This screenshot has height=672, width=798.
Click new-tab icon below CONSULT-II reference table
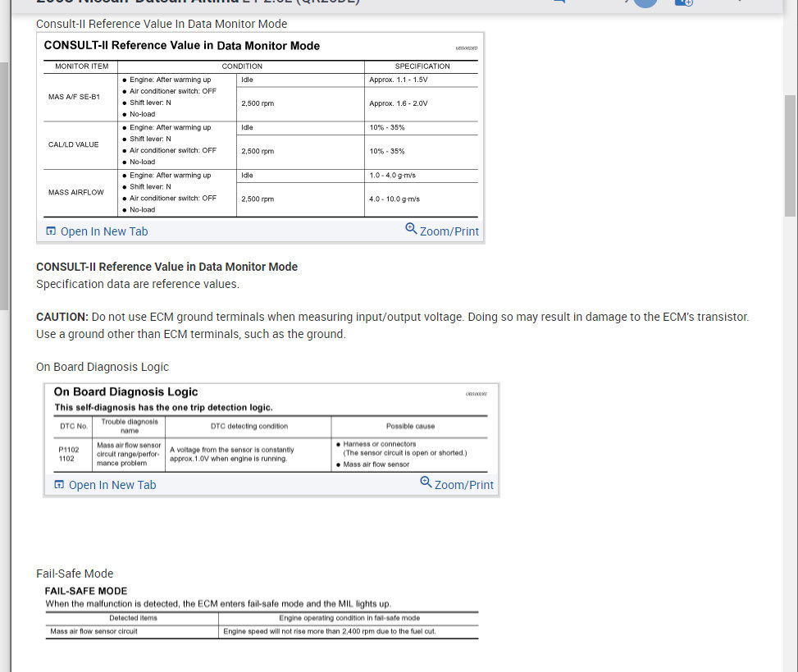pyautogui.click(x=51, y=231)
